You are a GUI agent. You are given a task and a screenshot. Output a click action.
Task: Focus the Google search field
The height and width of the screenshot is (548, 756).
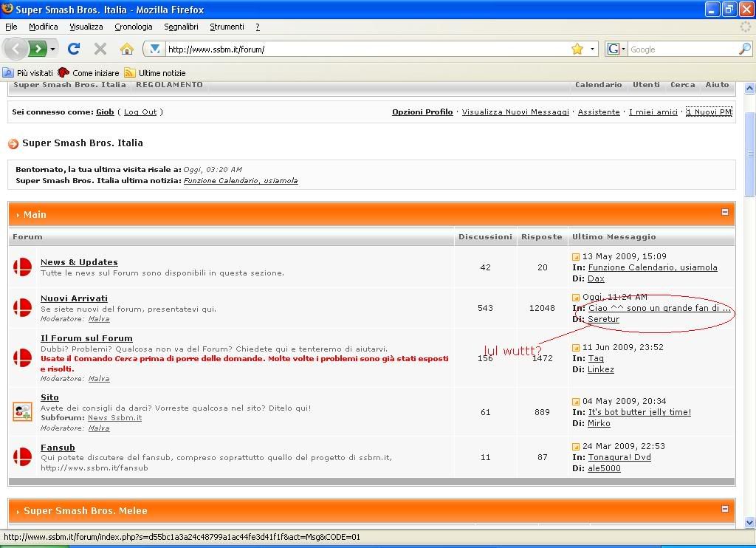click(683, 49)
